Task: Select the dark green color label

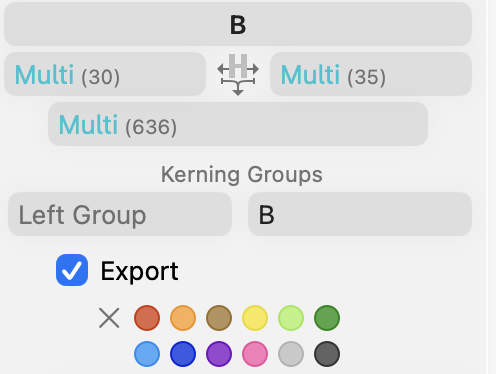Action: (x=327, y=318)
